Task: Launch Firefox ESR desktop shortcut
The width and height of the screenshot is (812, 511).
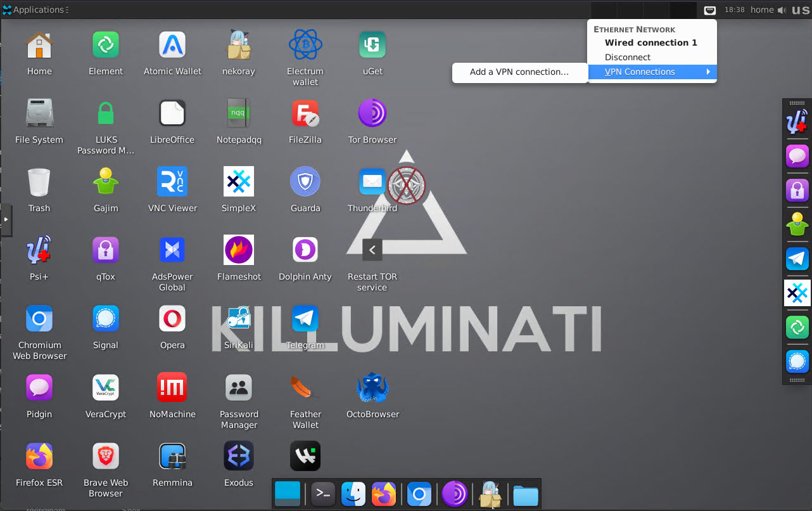Action: pyautogui.click(x=39, y=456)
